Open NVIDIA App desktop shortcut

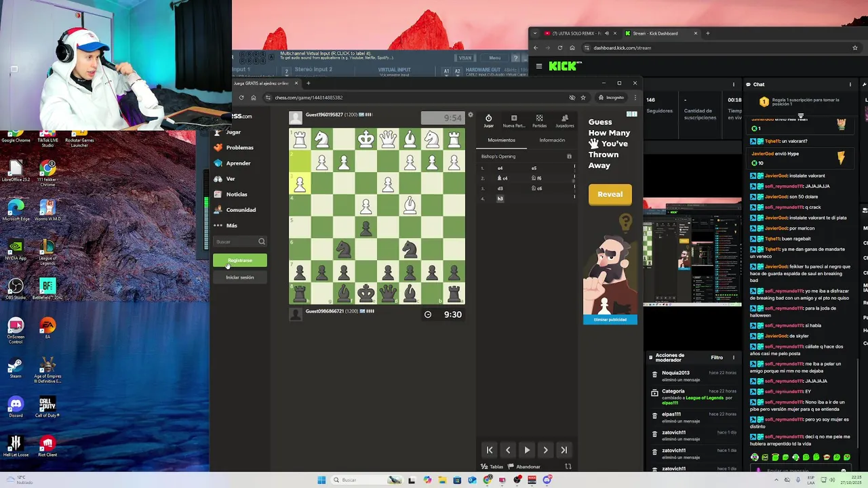point(15,250)
